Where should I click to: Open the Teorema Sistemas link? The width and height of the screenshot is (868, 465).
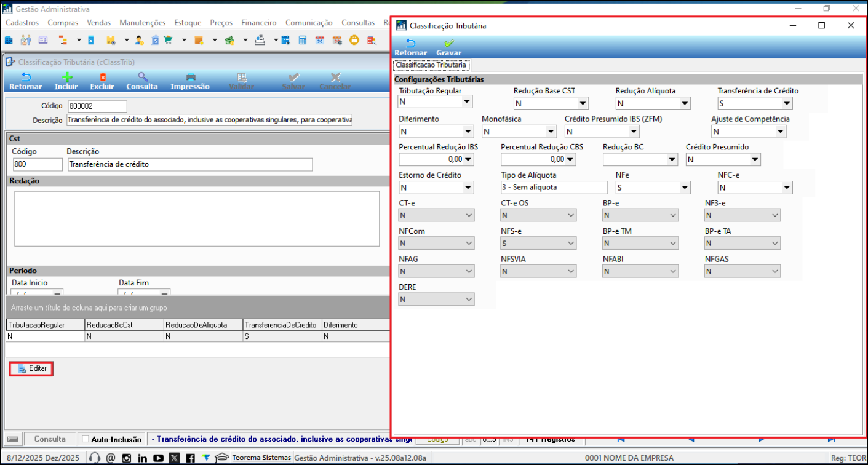point(261,458)
